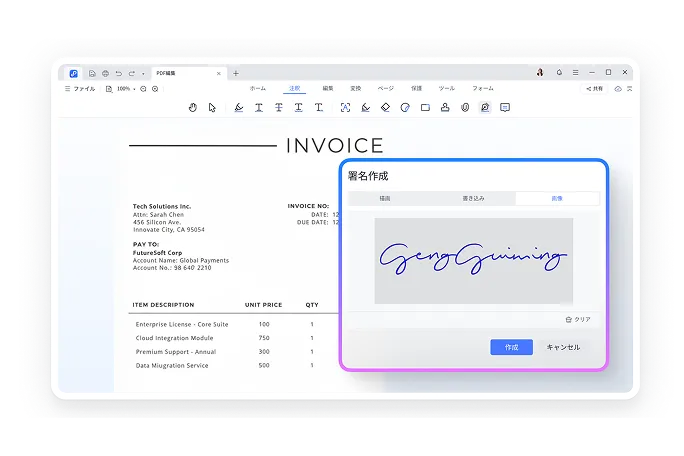Screen dimensions: 684x456
Task: Open the 保護 tab
Action: (416, 88)
